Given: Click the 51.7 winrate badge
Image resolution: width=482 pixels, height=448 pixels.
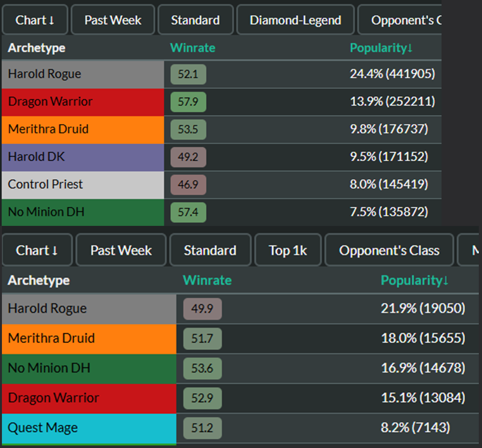Looking at the screenshot, I should (x=202, y=339).
